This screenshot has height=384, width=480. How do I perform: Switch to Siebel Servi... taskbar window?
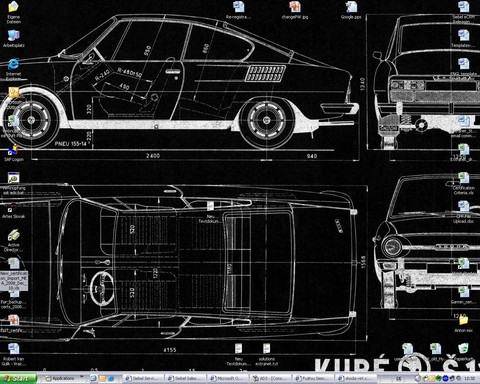point(144,378)
